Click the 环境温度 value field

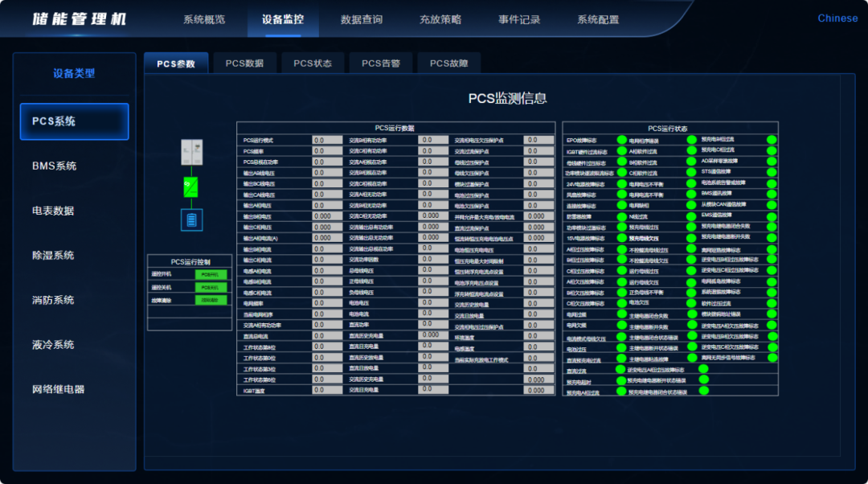pyautogui.click(x=538, y=335)
